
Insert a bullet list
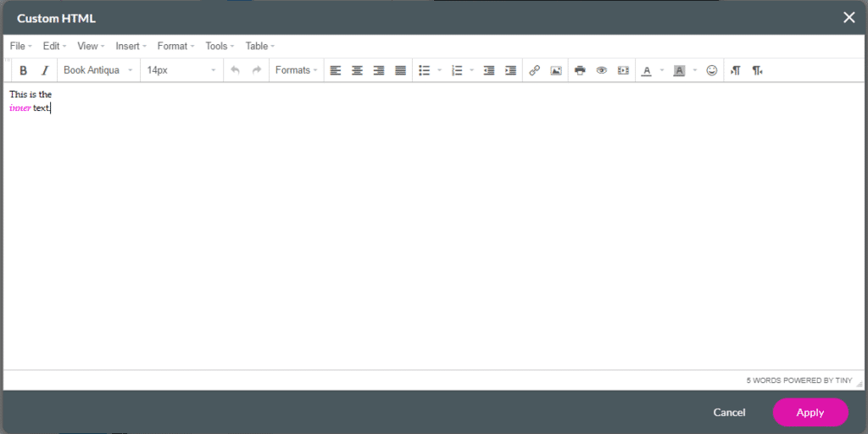tap(425, 70)
